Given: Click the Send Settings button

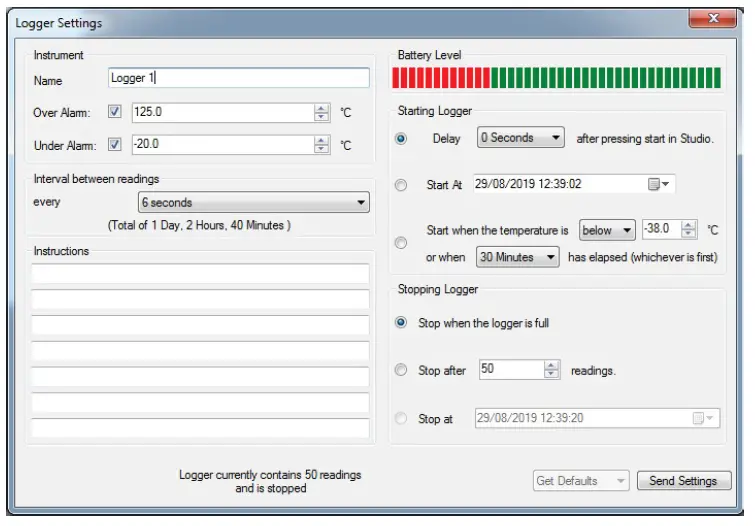Looking at the screenshot, I should 684,481.
